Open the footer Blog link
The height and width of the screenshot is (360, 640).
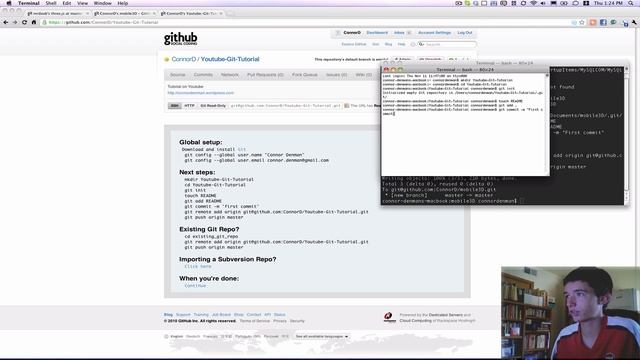[168, 315]
